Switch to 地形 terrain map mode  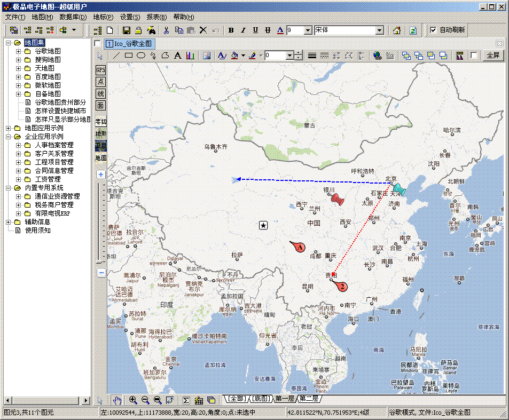100,133
